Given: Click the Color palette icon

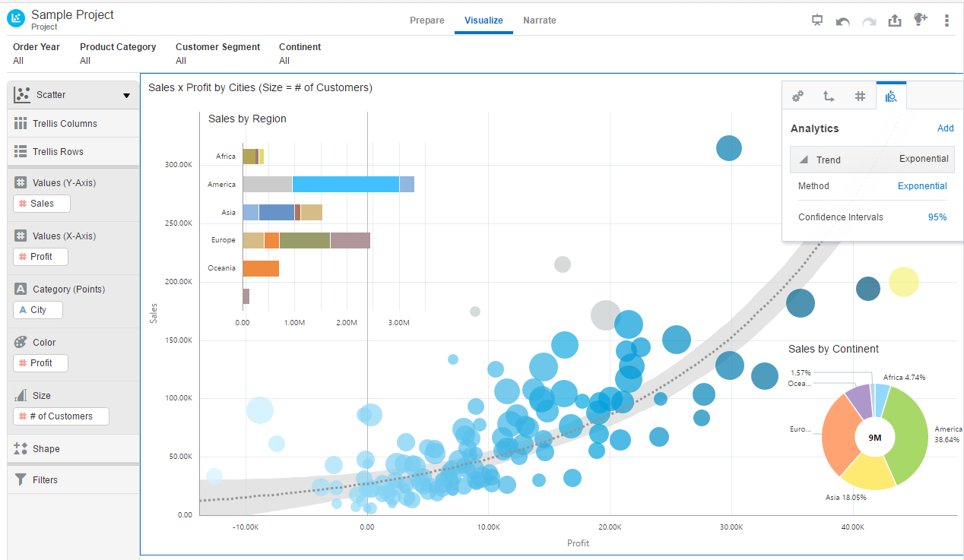Looking at the screenshot, I should tap(21, 342).
